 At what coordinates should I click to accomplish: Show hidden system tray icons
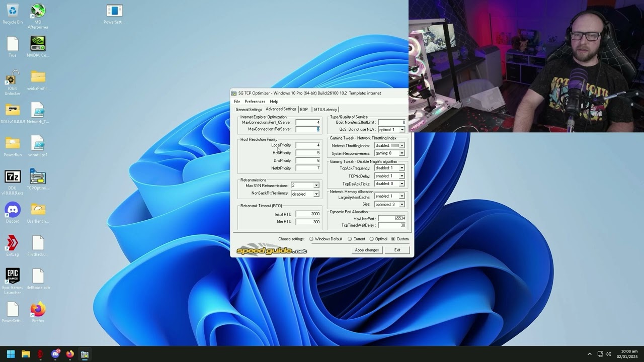(x=590, y=354)
